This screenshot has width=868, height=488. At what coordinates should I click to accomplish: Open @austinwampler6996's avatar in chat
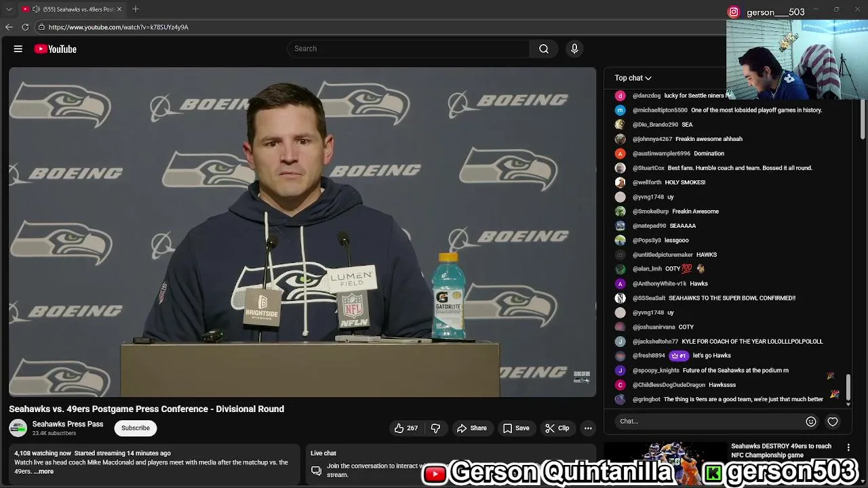(x=620, y=153)
